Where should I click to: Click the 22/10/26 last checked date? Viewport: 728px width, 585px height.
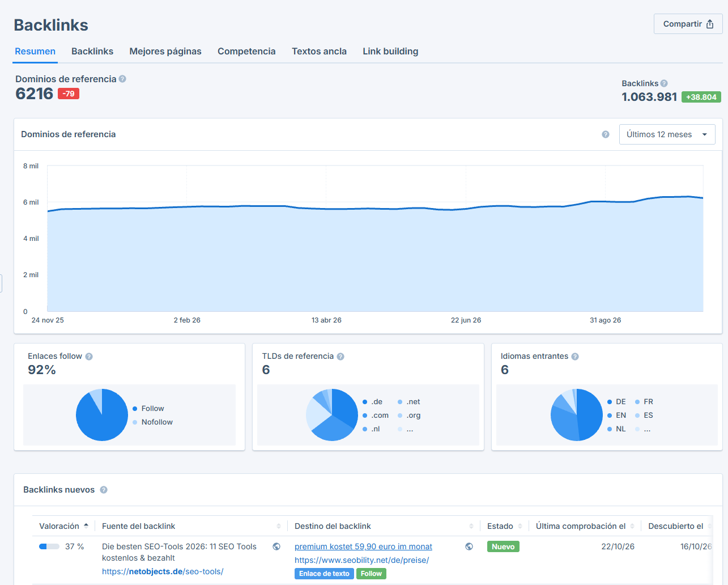[x=618, y=546]
